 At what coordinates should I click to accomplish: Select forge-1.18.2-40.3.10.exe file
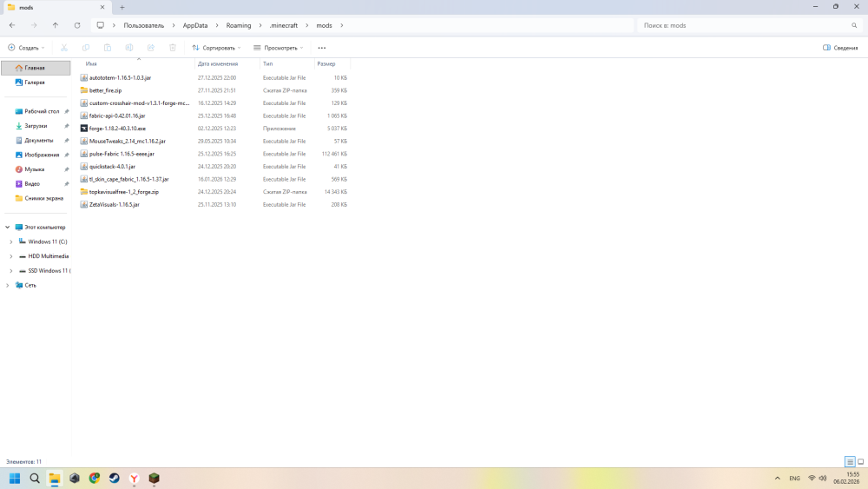tap(117, 129)
